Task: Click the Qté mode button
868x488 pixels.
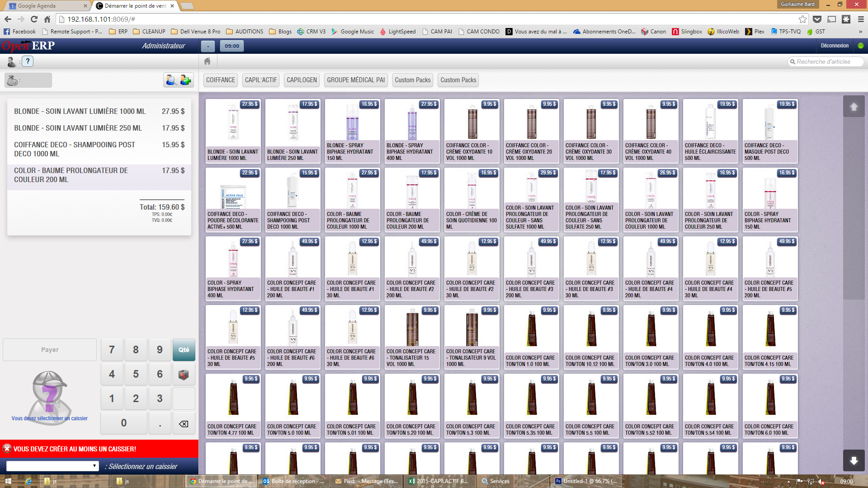Action: point(184,350)
